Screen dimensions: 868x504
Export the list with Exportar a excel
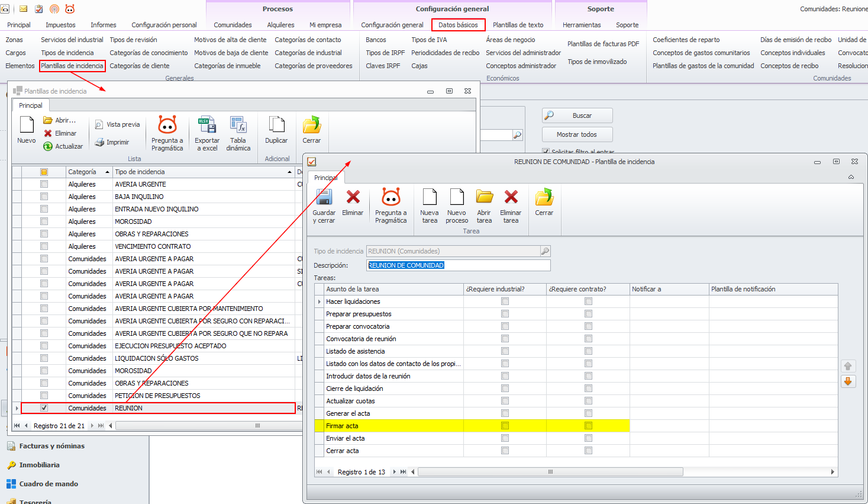click(x=207, y=133)
